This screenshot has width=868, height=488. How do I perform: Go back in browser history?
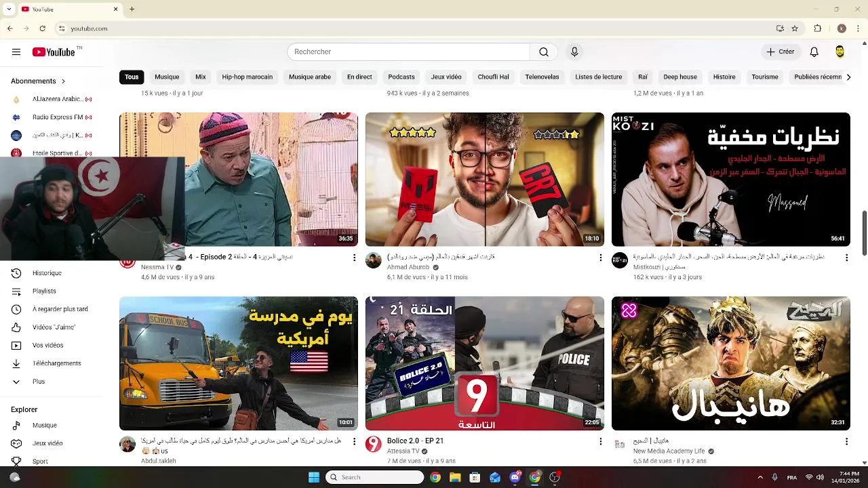[9, 28]
